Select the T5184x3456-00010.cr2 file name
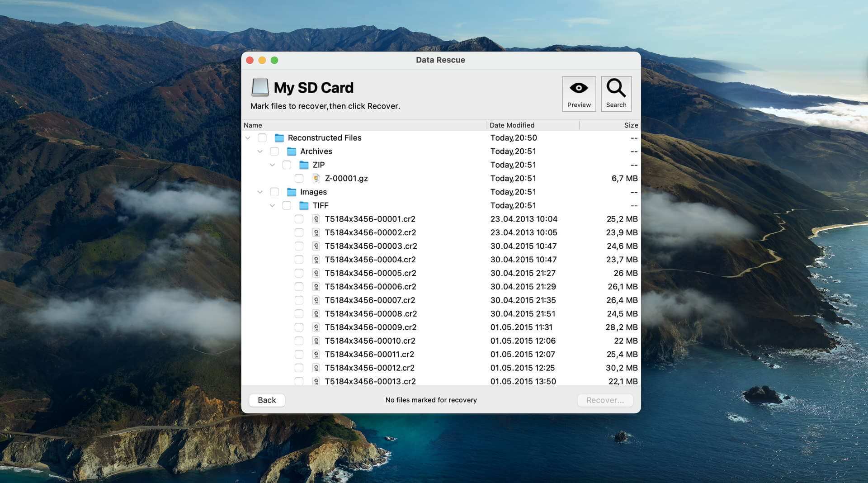Image resolution: width=868 pixels, height=483 pixels. (x=370, y=341)
